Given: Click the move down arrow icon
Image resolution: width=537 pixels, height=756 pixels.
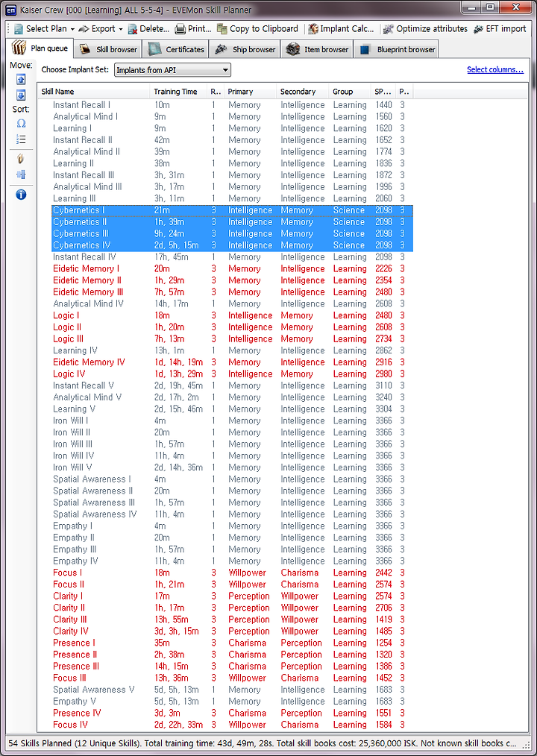Looking at the screenshot, I should point(21,95).
